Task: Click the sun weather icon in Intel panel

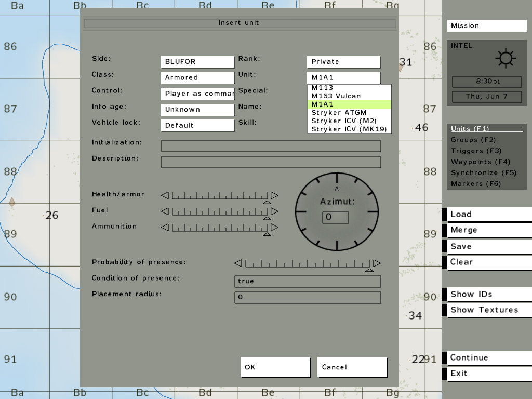Action: point(505,59)
